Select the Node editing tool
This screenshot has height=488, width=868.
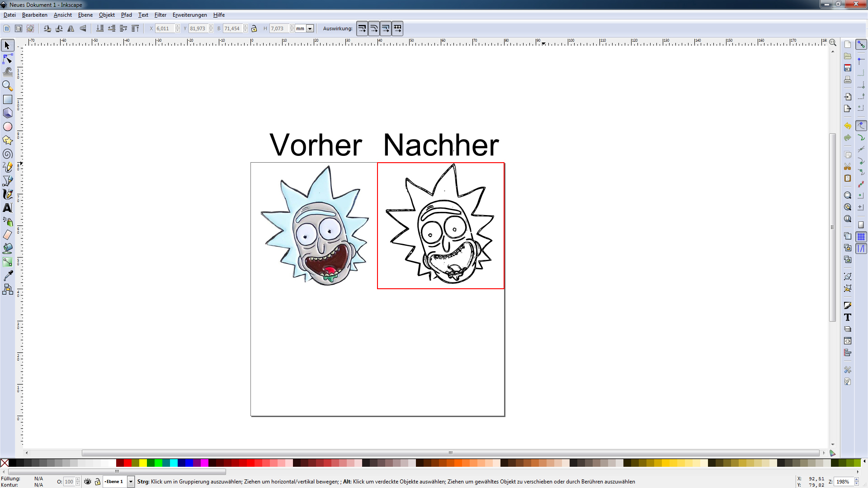point(7,59)
